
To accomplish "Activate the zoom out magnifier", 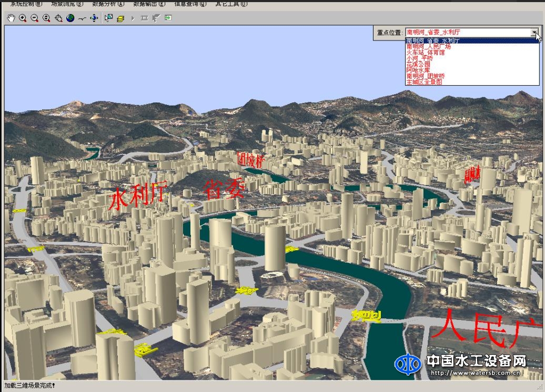I will (x=34, y=18).
